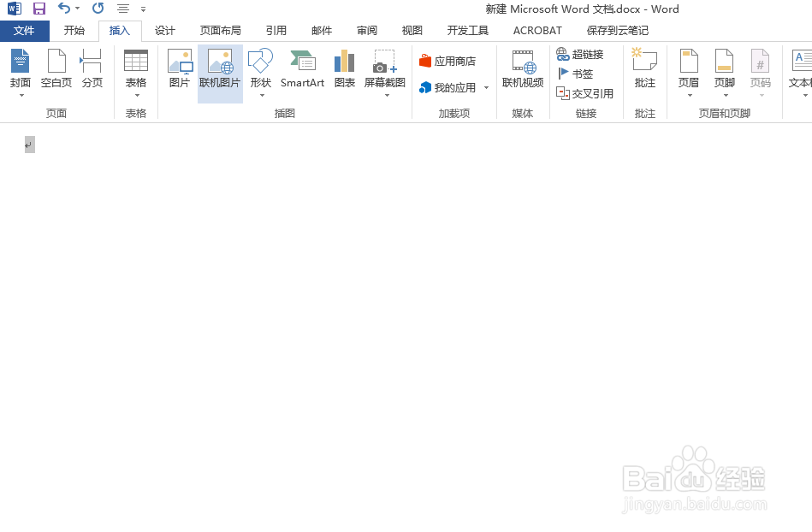
Task: Take a screenshot with 屏幕截图
Action: [383, 68]
